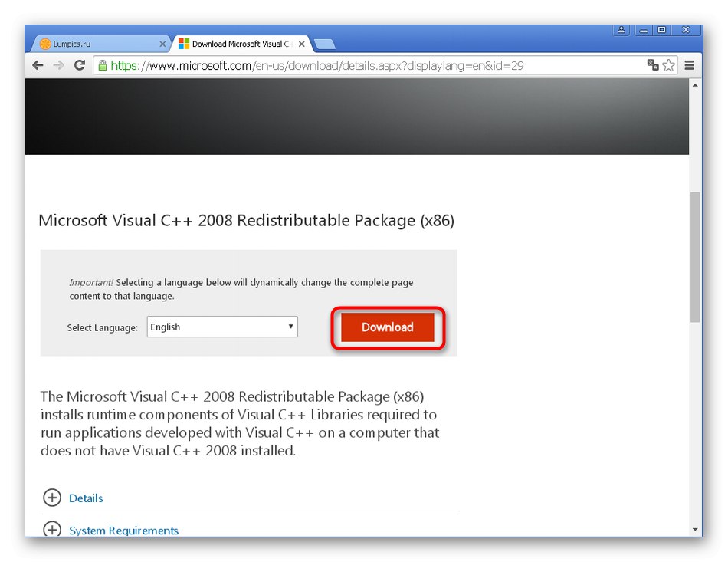Go back with the browser back arrow

pos(38,65)
